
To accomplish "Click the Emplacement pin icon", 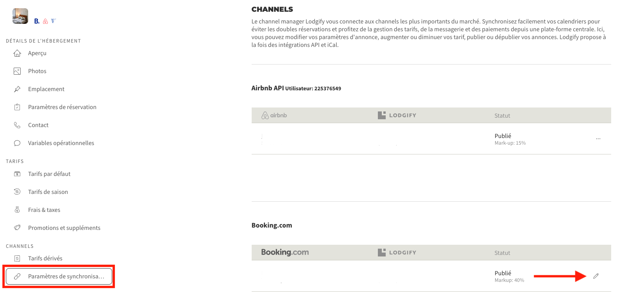I will tap(17, 89).
